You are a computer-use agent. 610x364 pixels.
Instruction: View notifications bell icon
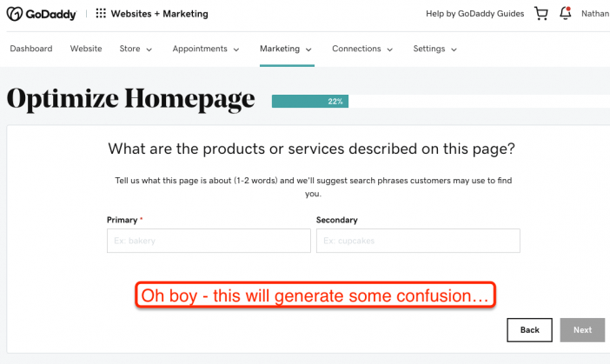[x=566, y=13]
